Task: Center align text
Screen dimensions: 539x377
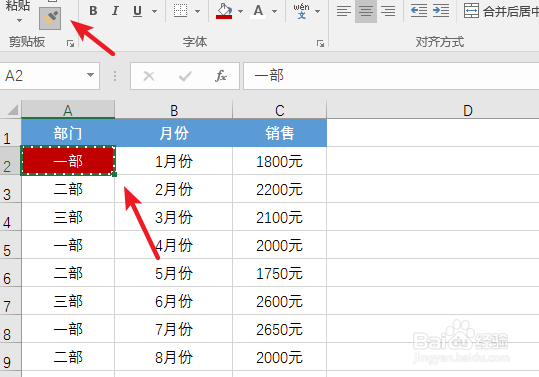Action: 366,11
